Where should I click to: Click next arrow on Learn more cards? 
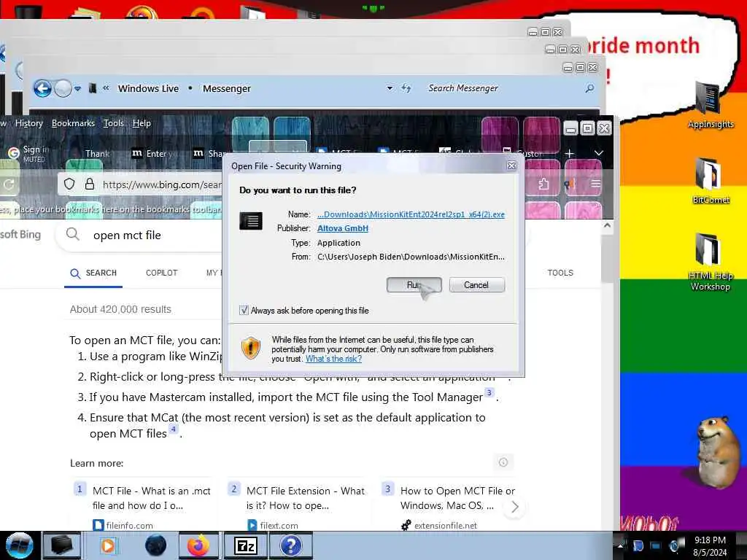point(514,507)
